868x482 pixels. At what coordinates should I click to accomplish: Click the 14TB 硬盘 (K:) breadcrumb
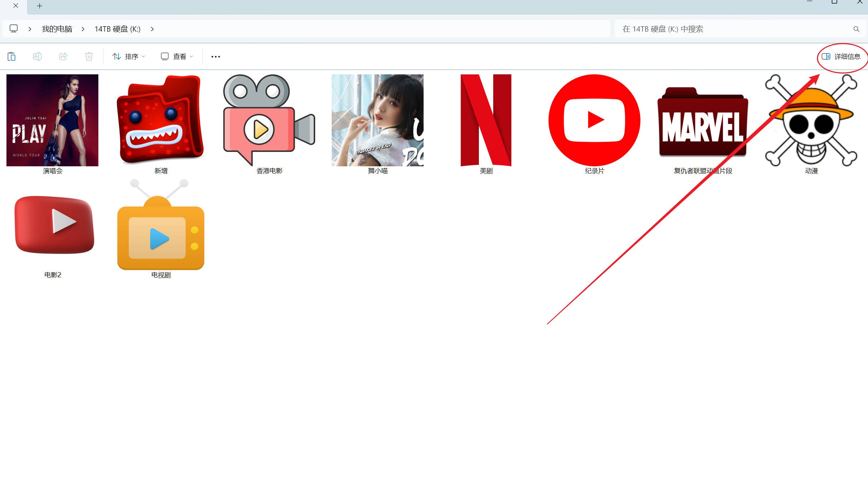(x=117, y=29)
